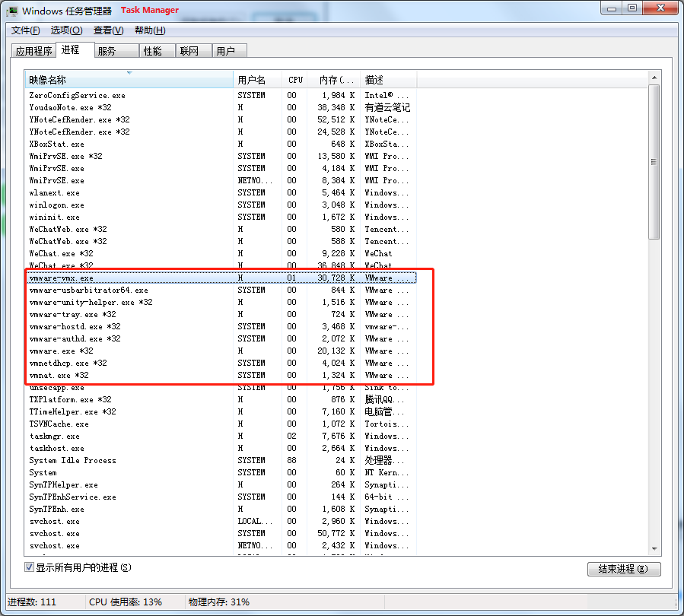This screenshot has height=616, width=684.
Task: Select vmware-authd.exe *32 process
Action: [221, 338]
